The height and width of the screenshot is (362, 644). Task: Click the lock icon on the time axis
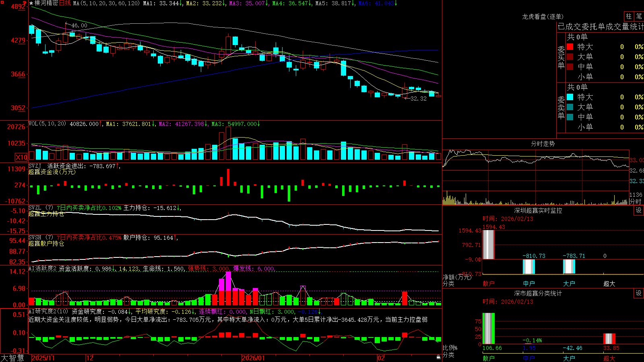(438, 357)
